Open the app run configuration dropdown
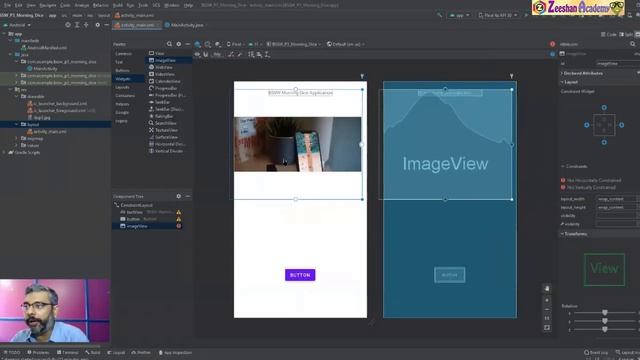The height and width of the screenshot is (360, 640). [x=460, y=15]
